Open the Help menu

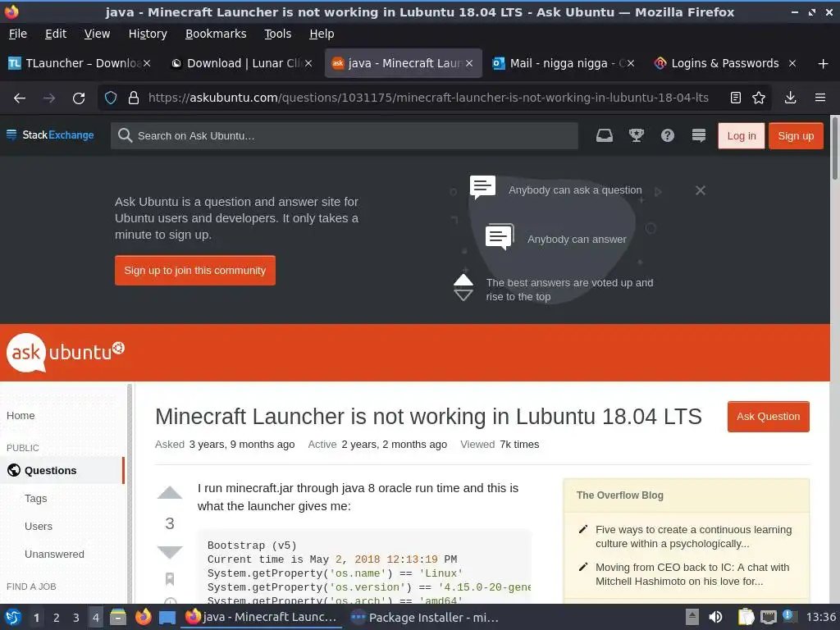pyautogui.click(x=322, y=34)
